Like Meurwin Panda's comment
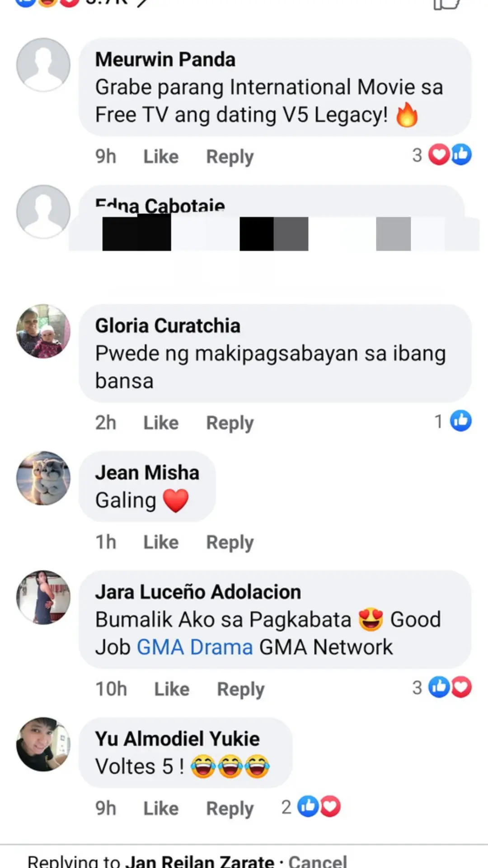Screen dimensions: 488x868 [x=161, y=156]
